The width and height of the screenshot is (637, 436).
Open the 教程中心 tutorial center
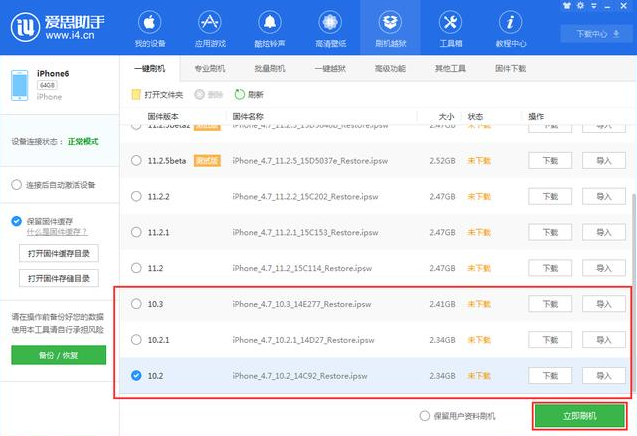511,28
